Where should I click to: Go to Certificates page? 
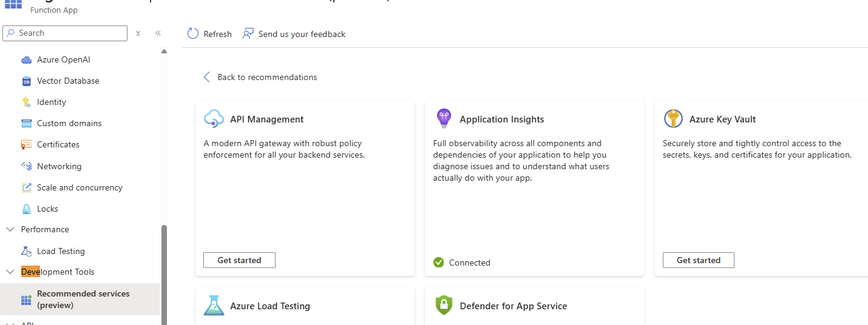point(58,144)
